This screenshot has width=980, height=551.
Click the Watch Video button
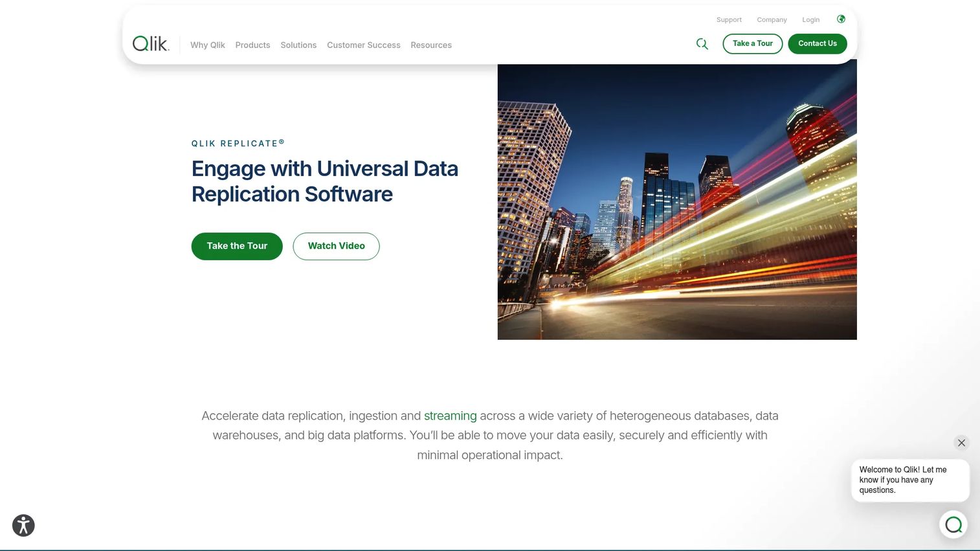[x=336, y=246]
